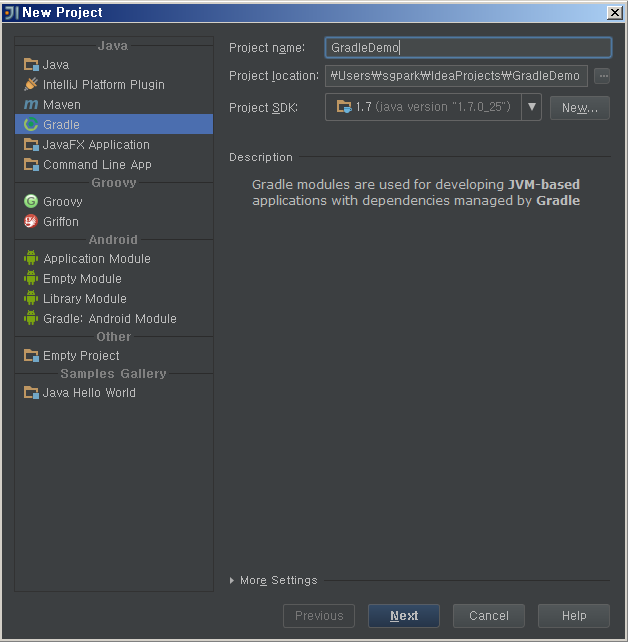628x642 pixels.
Task: Click the New... SDK button
Action: [x=580, y=108]
